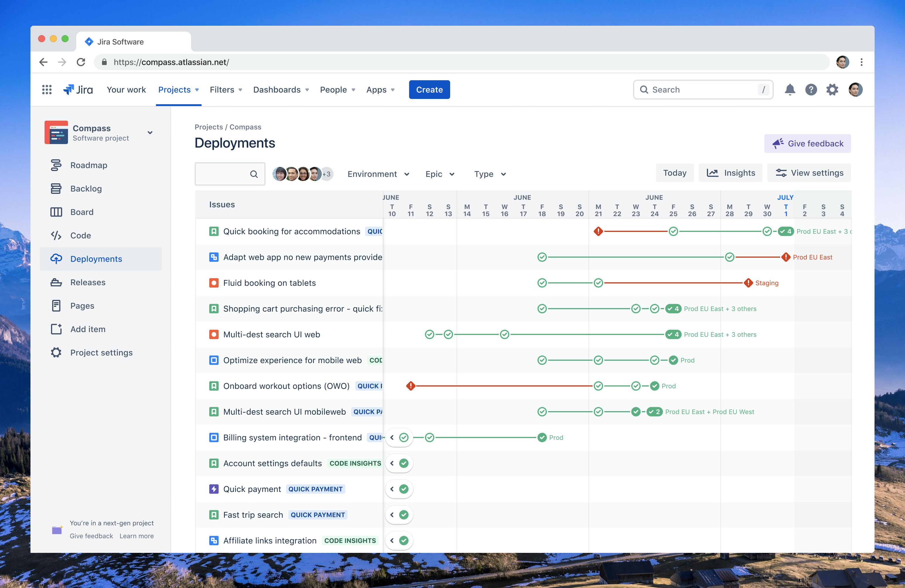Open Board in the sidebar

pos(101,212)
